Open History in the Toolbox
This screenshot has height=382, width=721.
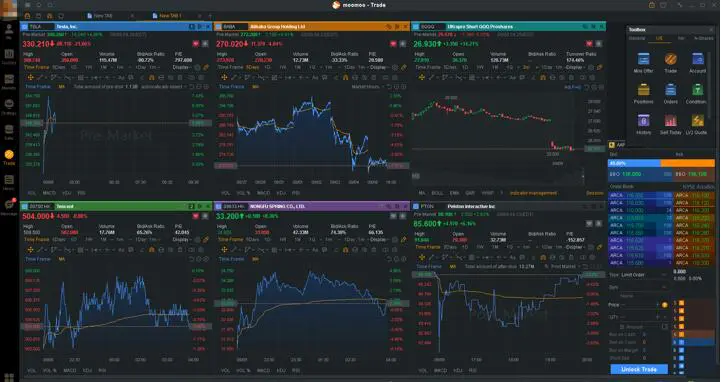click(x=643, y=124)
